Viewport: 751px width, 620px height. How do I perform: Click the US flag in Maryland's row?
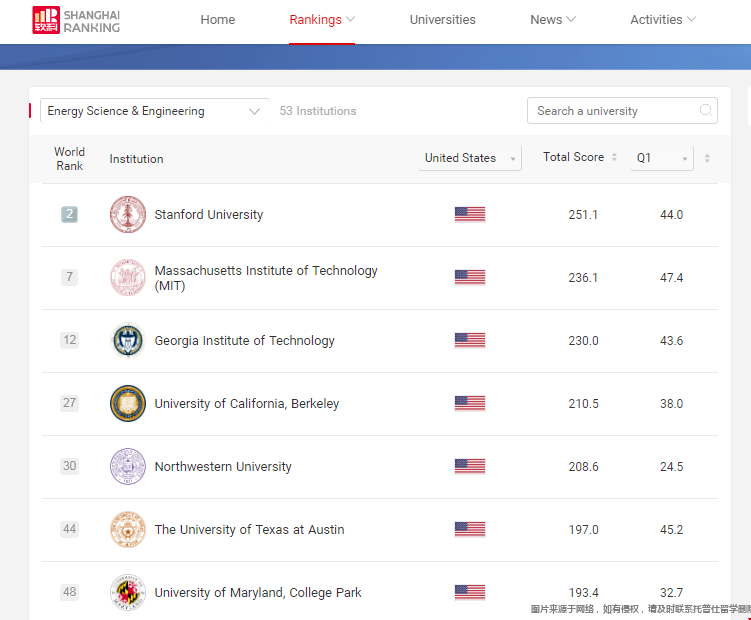click(x=470, y=592)
